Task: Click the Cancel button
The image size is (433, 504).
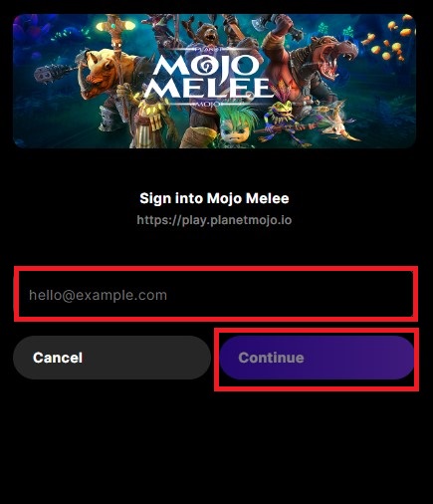Action: (111, 358)
